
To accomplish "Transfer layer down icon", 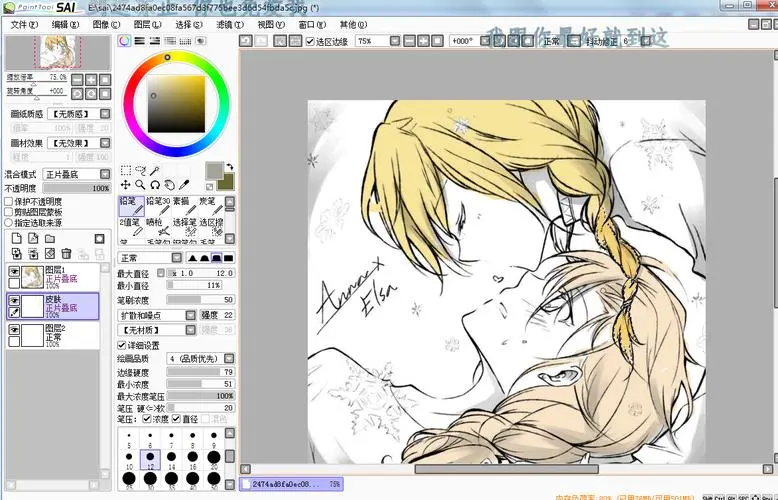I will [16, 254].
